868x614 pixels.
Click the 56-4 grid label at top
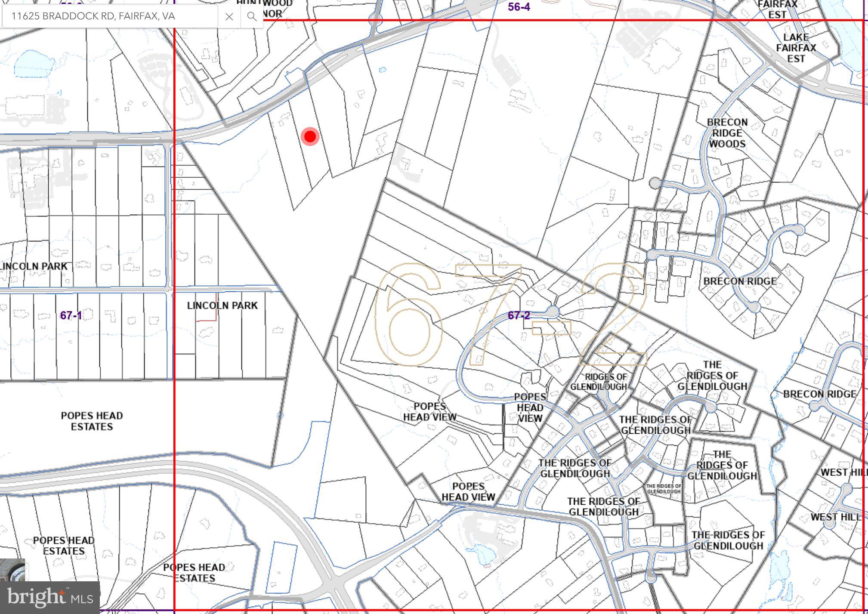tap(519, 7)
